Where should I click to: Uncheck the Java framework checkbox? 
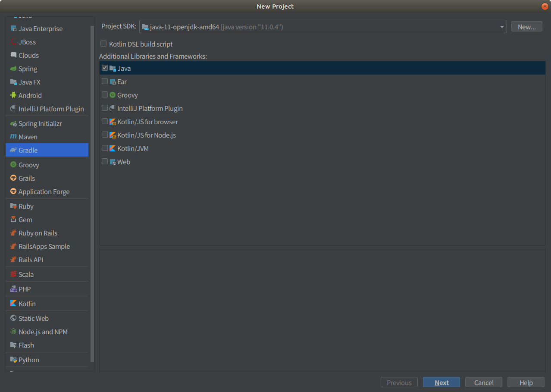point(105,68)
